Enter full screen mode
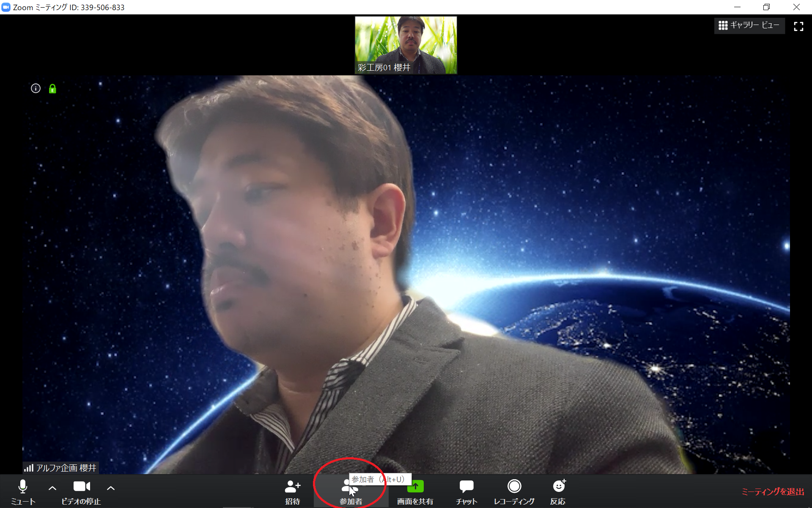The width and height of the screenshot is (812, 508). click(x=798, y=26)
